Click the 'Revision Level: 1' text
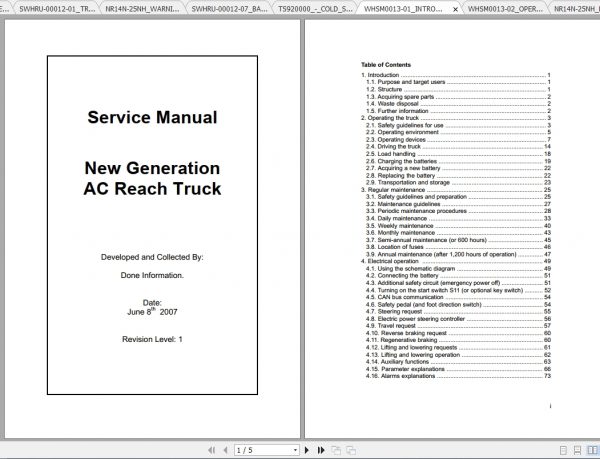This screenshot has width=600, height=459. 152,339
